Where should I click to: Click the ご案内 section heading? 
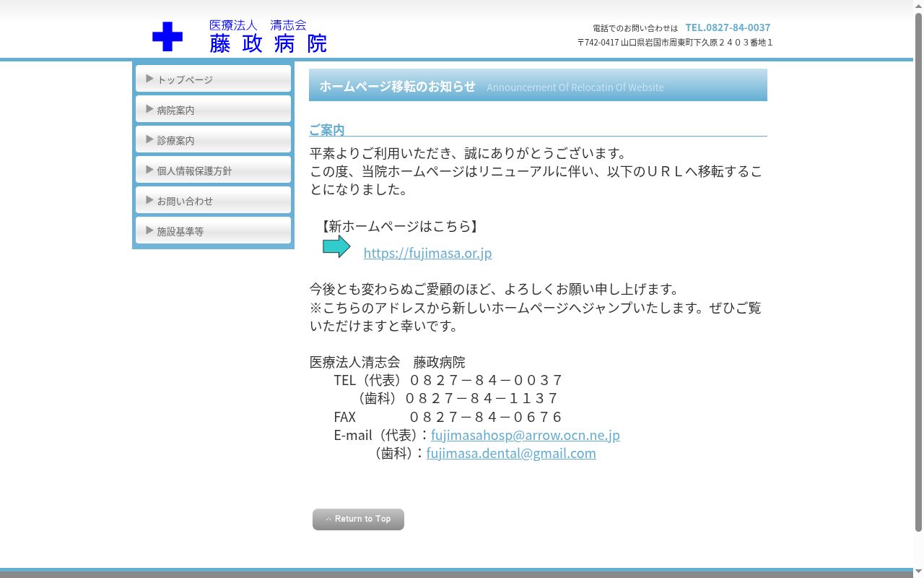click(x=327, y=129)
